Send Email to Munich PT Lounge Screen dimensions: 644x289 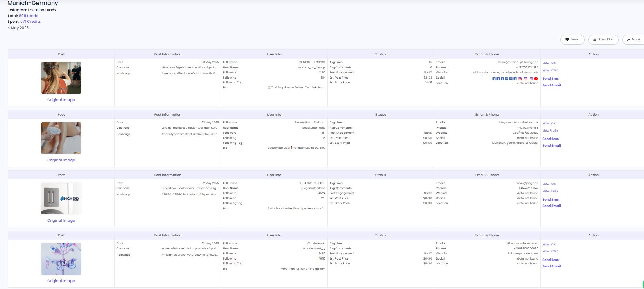click(551, 85)
